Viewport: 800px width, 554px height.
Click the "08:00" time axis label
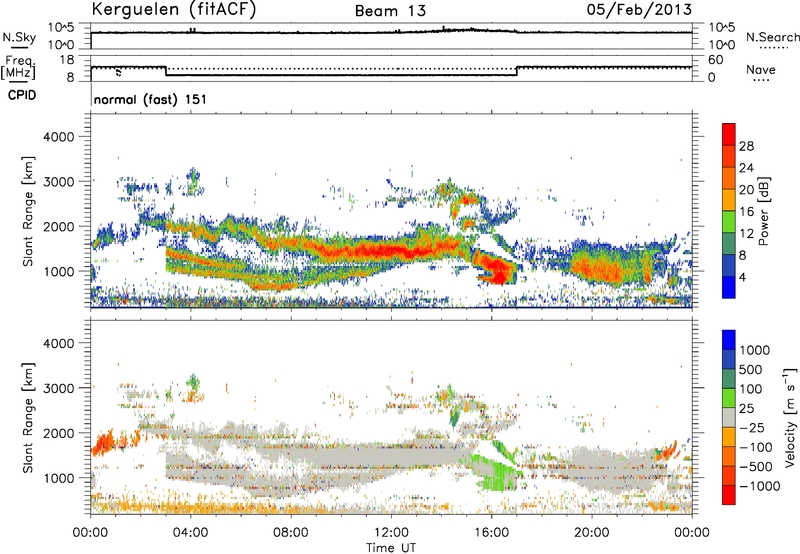point(291,533)
